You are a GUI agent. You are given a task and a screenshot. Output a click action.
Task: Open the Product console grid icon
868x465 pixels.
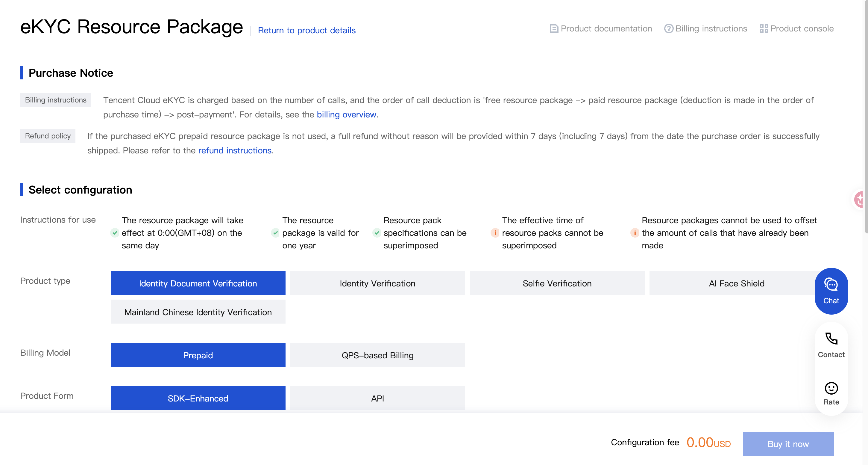tap(764, 29)
